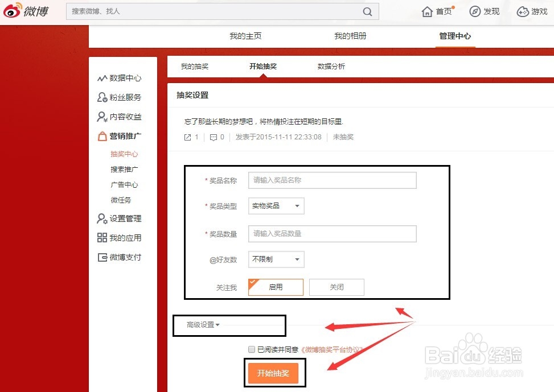
Task: Click the 数据中心 sidebar label
Action: pos(125,78)
